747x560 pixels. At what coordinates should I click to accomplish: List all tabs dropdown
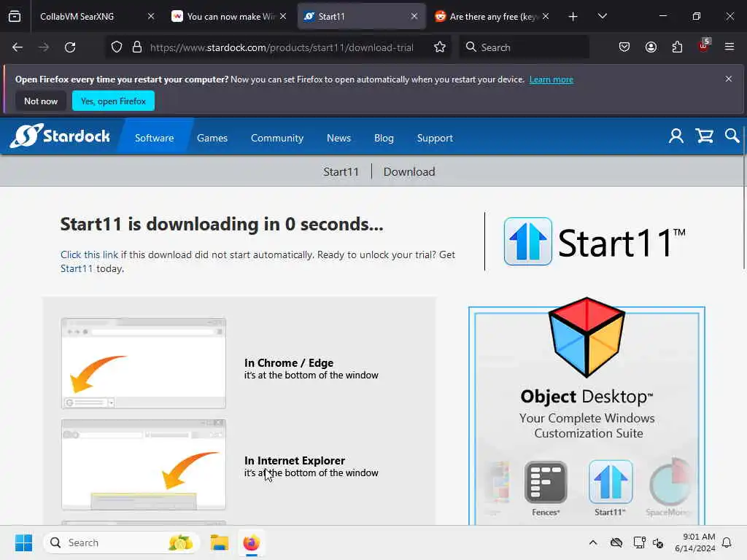point(602,17)
